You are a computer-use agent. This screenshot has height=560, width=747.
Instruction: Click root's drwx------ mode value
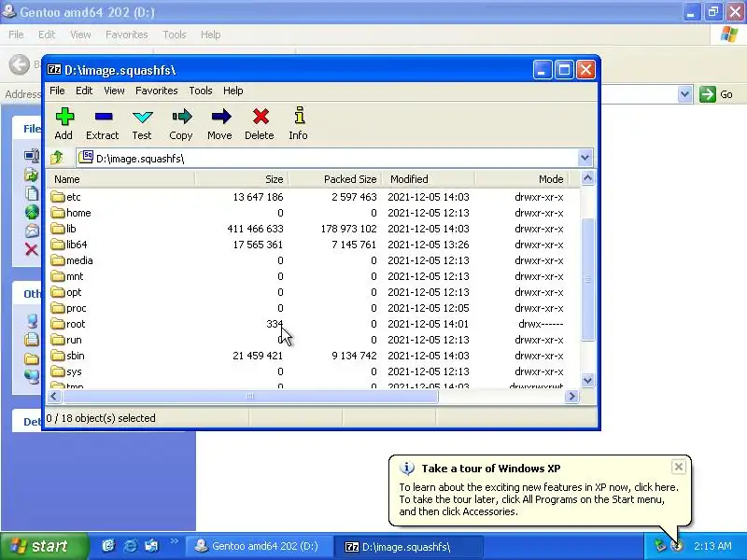pos(541,324)
